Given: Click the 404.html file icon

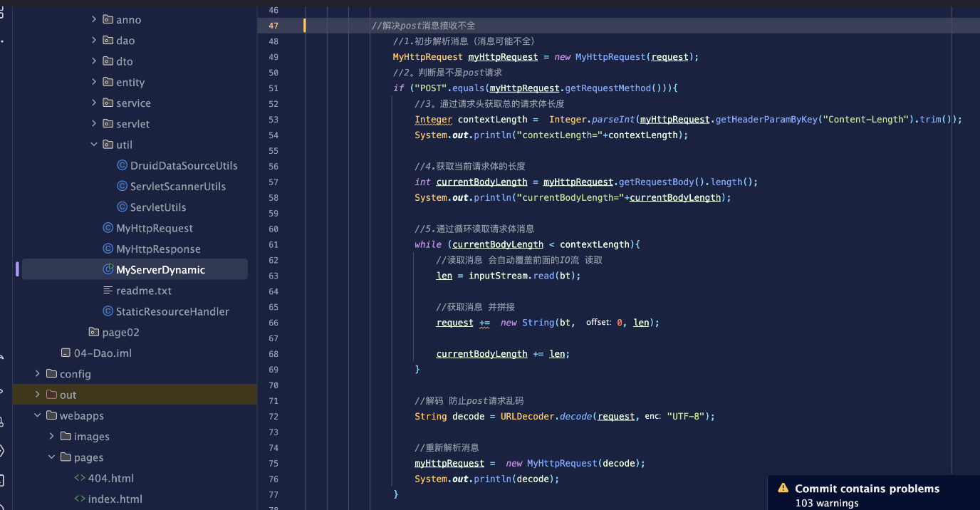Looking at the screenshot, I should point(80,478).
